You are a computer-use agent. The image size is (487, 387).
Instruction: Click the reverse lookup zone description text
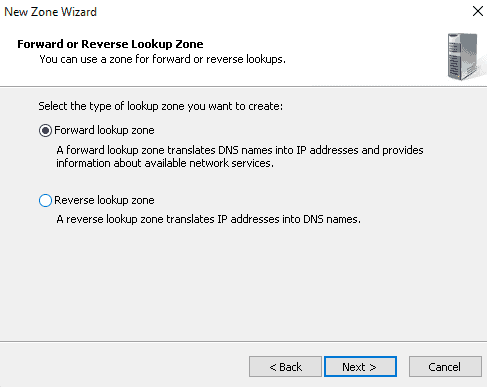pos(208,219)
